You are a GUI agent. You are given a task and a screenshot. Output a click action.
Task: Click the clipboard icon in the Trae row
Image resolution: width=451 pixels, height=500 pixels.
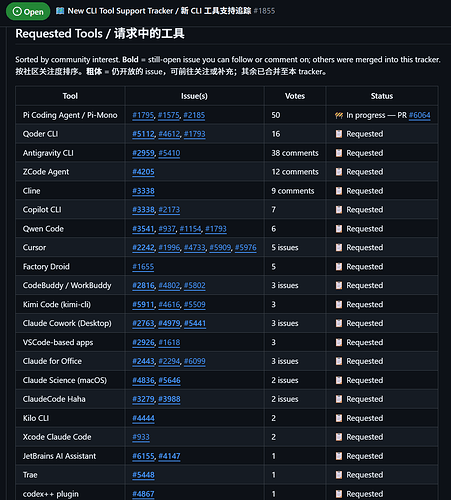(339, 475)
